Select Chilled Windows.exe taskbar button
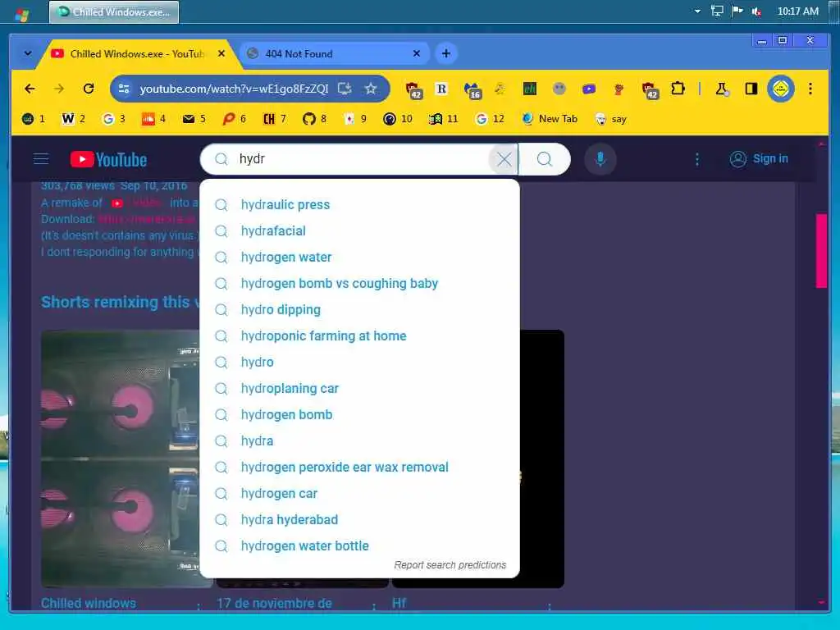This screenshot has height=630, width=840. pos(114,11)
